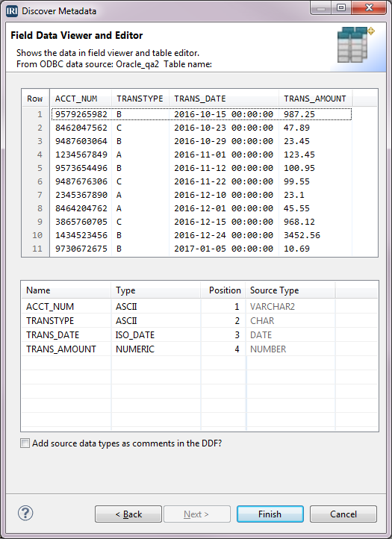
Task: Open the Type cell ISO_DATE for TRANS_DATE
Action: click(x=155, y=334)
